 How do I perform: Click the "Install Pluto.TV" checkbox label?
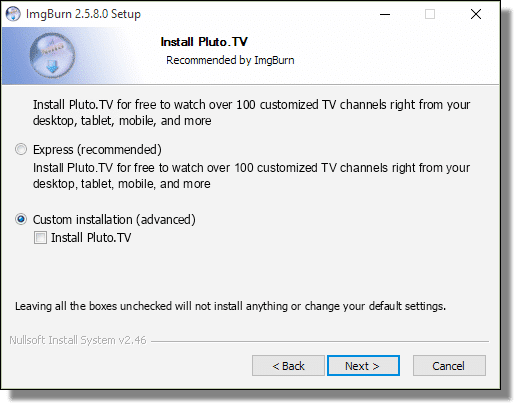coord(91,238)
